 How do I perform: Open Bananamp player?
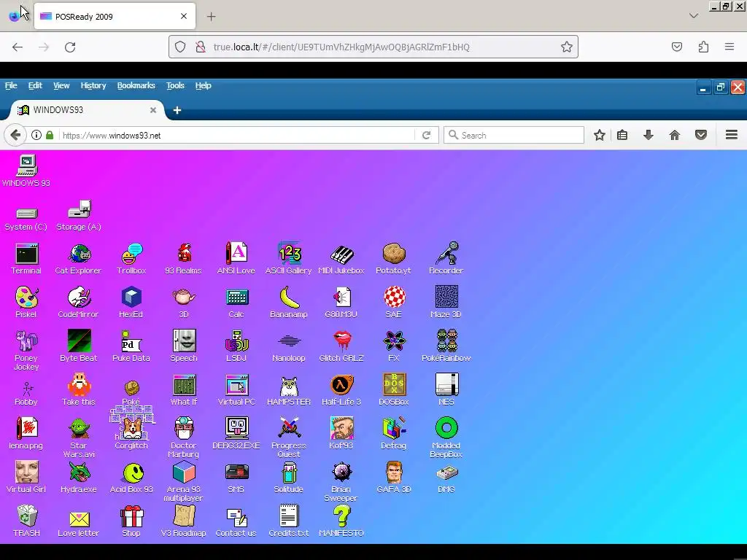(x=289, y=303)
